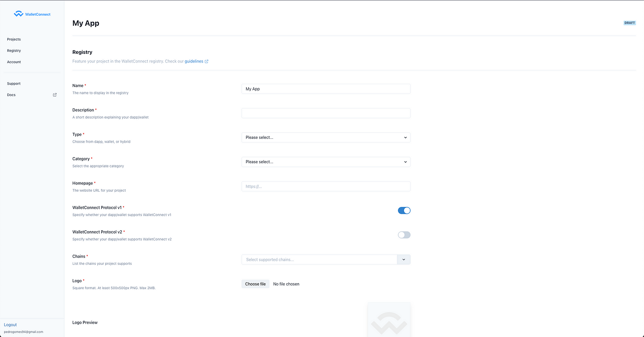Expand the Chains dropdown arrow button
Viewport: 644px width, 337px height.
tap(403, 259)
